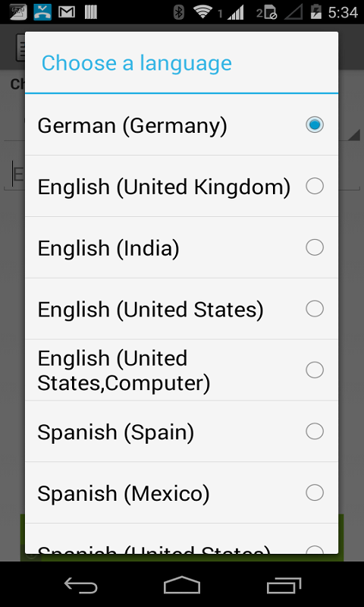Tap the Android back navigation icon
This screenshot has height=607, width=364.
pos(80,584)
